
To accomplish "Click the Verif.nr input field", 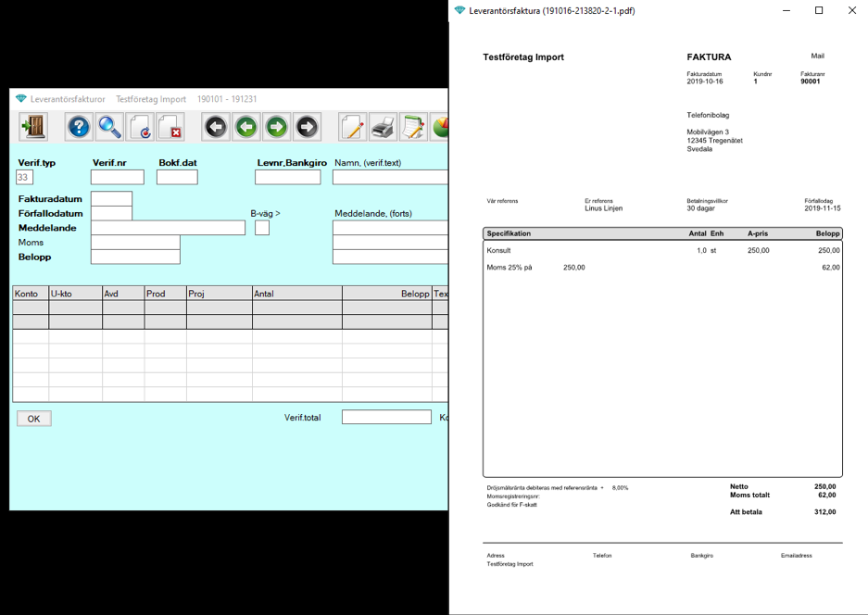I will coord(118,177).
